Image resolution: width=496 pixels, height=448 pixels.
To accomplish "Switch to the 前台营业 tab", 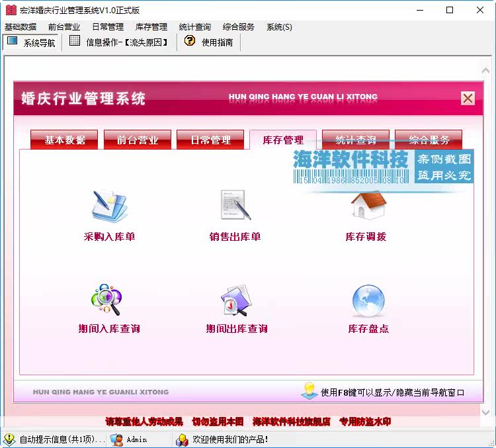I will 138,140.
